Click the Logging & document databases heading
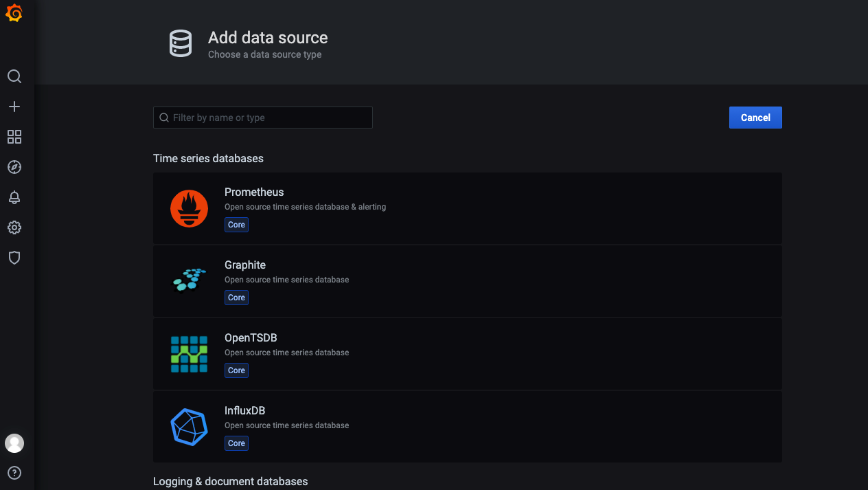Image resolution: width=868 pixels, height=490 pixels. [230, 481]
